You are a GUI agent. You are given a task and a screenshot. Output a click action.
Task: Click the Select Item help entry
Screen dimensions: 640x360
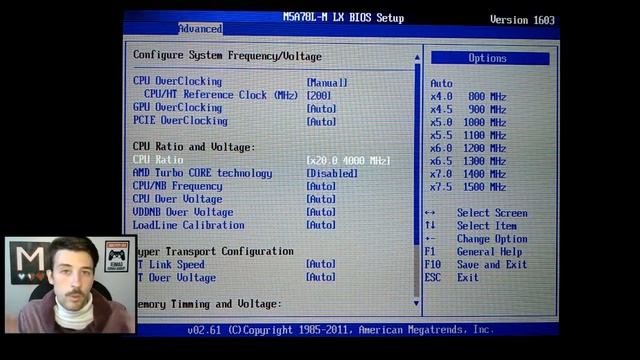click(487, 226)
